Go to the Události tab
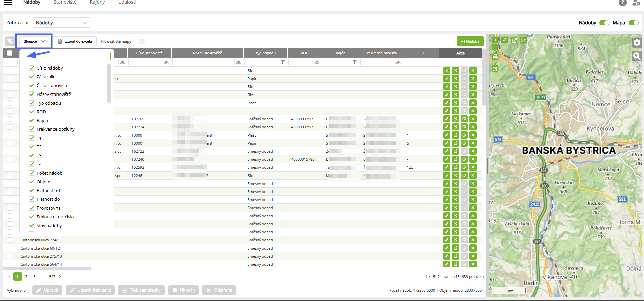 (x=127, y=2)
